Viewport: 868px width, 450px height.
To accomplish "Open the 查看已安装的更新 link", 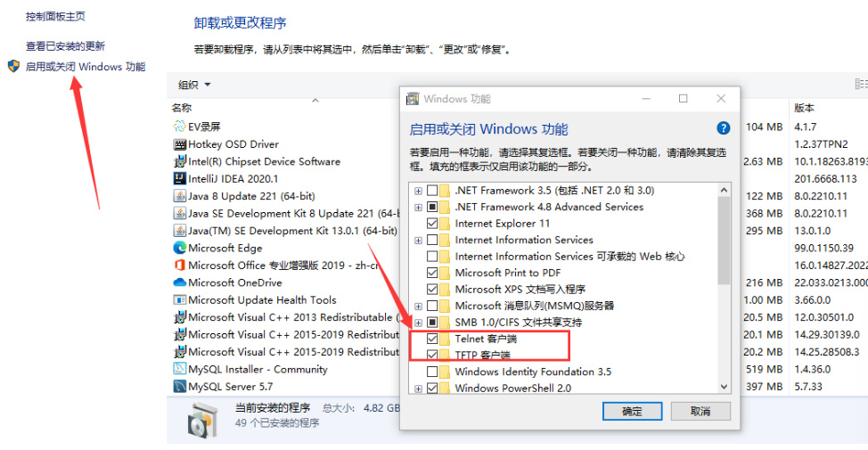I will (x=65, y=46).
